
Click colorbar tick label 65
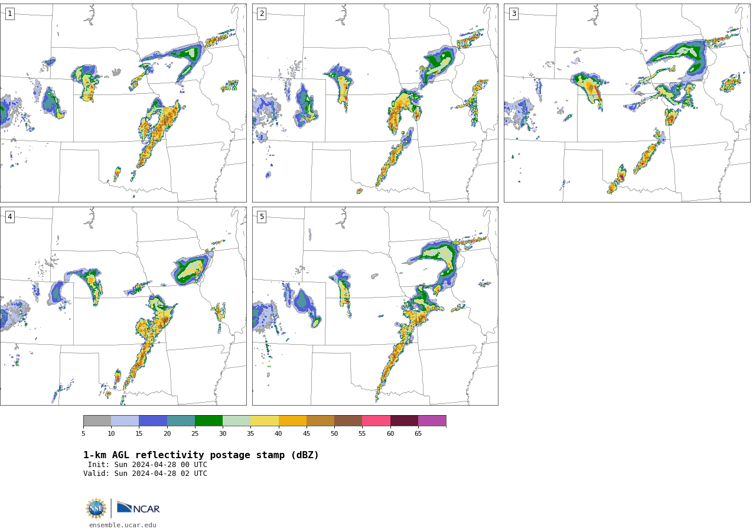coord(418,434)
